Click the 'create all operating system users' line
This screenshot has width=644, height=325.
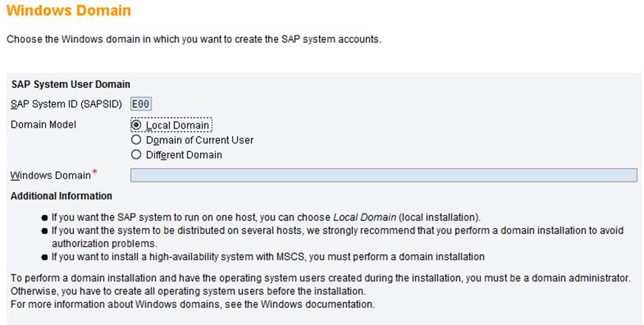[x=188, y=291]
